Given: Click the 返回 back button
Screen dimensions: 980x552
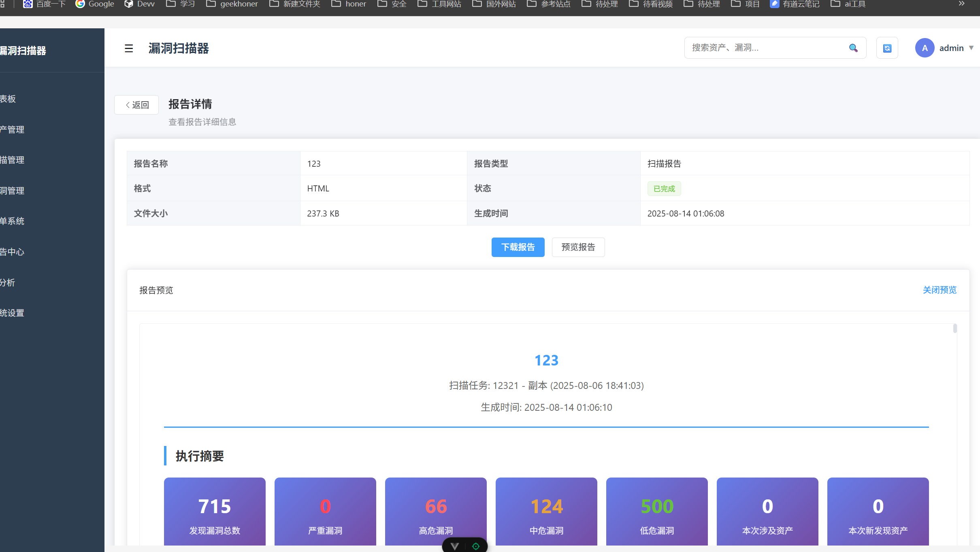Looking at the screenshot, I should pyautogui.click(x=136, y=105).
